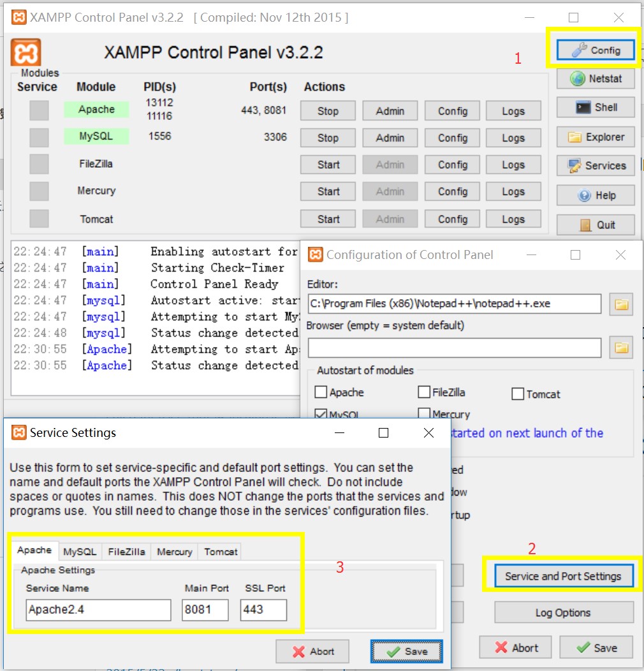Click XAMPP icon in Configuration window title bar
Viewport: 644px width, 671px height.
click(x=316, y=254)
